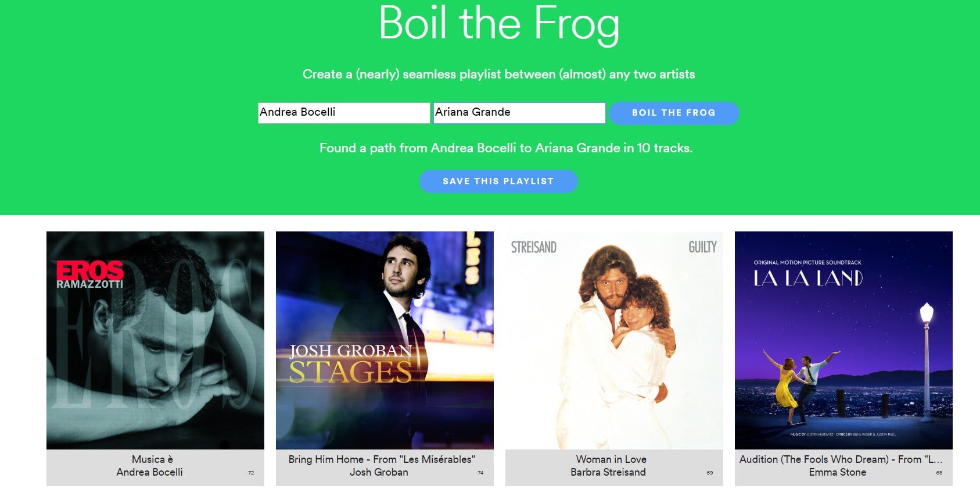Screen dimensions: 980x496
Task: Click the Streisand Guilty album cover
Action: (x=614, y=340)
